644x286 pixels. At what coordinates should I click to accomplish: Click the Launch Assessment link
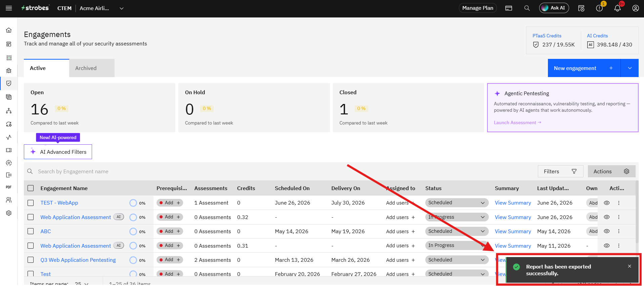(x=517, y=122)
